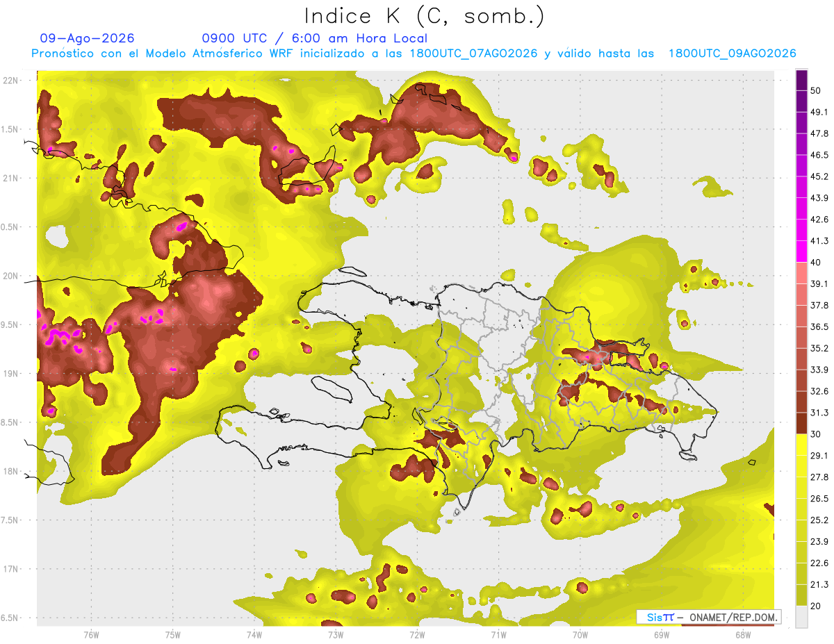Viewport: 834px width, 644px height.
Task: Pick the dark brown swatch between 31.3 and 30
Action: pos(801,423)
